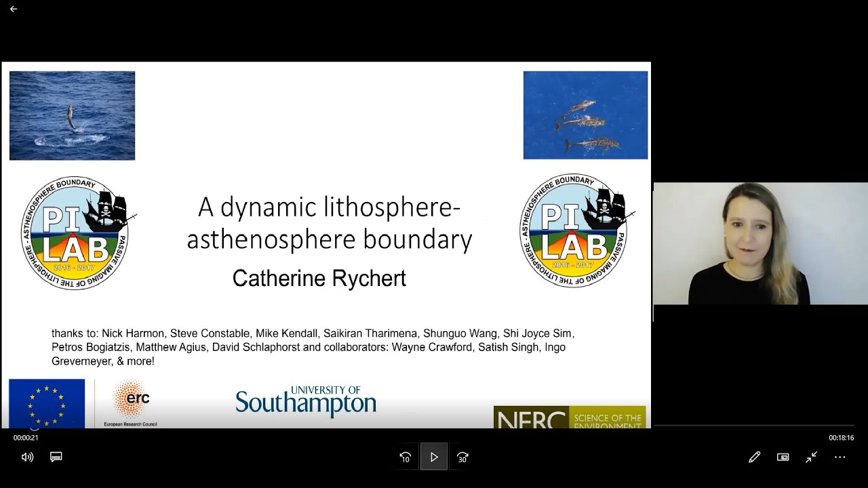This screenshot has width=868, height=488.
Task: Skip back 10 seconds
Action: [x=406, y=457]
